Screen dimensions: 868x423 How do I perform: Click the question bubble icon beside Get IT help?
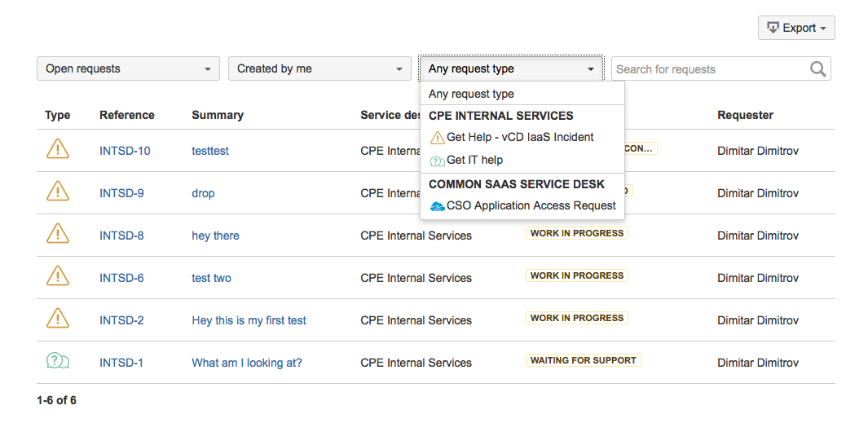pos(438,161)
